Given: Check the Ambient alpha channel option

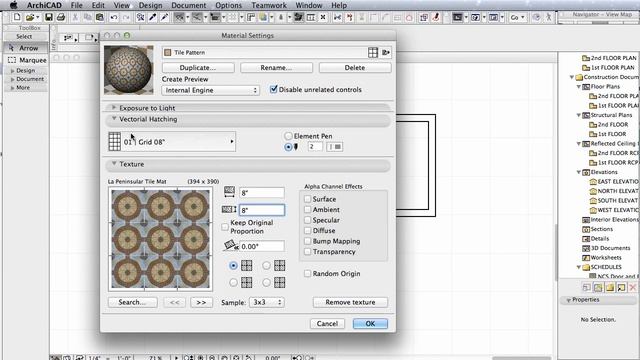Looking at the screenshot, I should (x=307, y=209).
